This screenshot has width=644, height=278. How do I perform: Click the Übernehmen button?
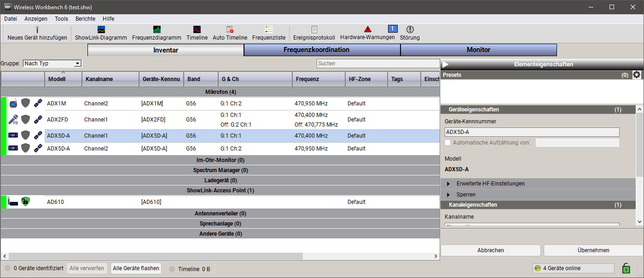point(593,250)
